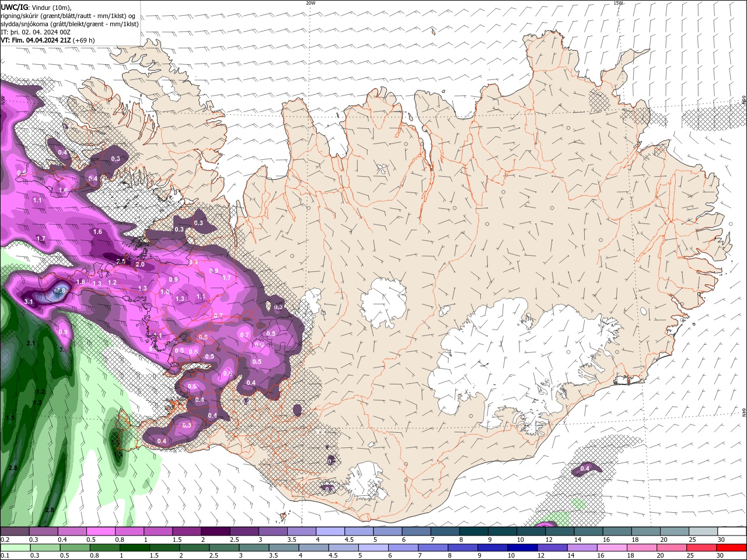Click the '2.0' precipitation value on the map
747x560 pixels.
(x=140, y=264)
